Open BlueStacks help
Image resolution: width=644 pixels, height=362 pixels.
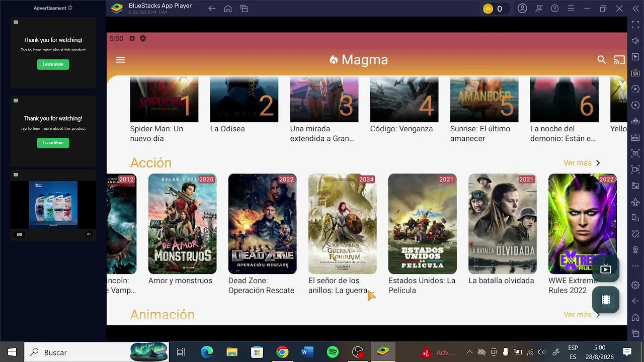554,9
